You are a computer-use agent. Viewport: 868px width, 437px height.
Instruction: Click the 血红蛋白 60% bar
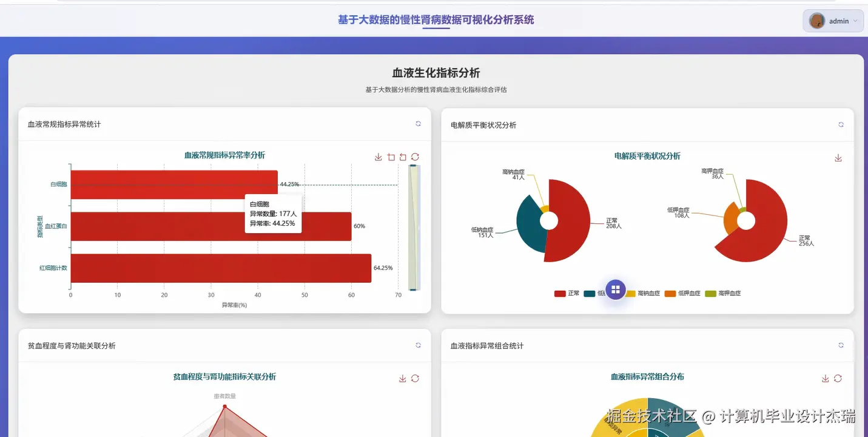(211, 226)
